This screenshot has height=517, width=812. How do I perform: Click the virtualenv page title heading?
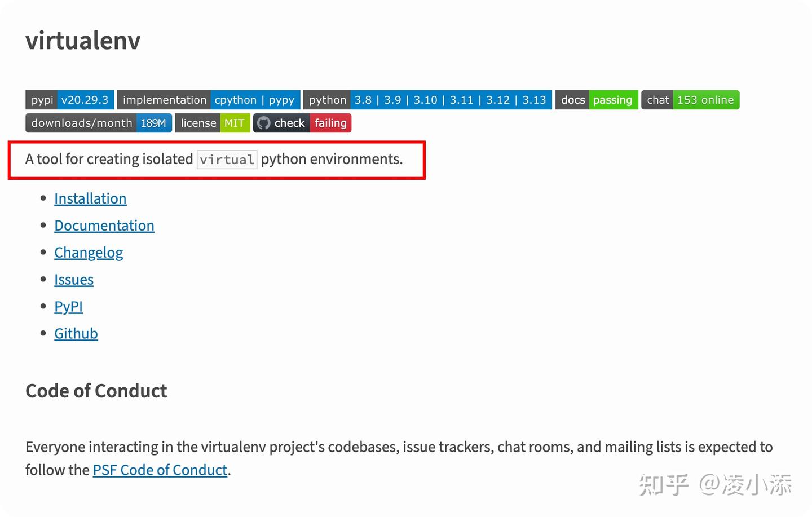tap(83, 41)
